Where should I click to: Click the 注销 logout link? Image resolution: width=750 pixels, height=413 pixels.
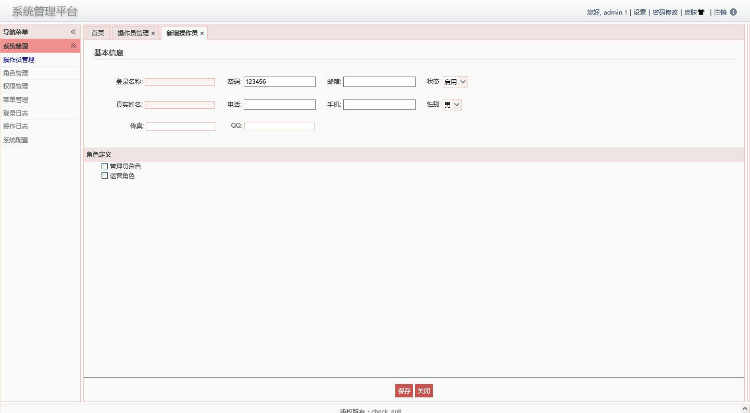click(720, 12)
